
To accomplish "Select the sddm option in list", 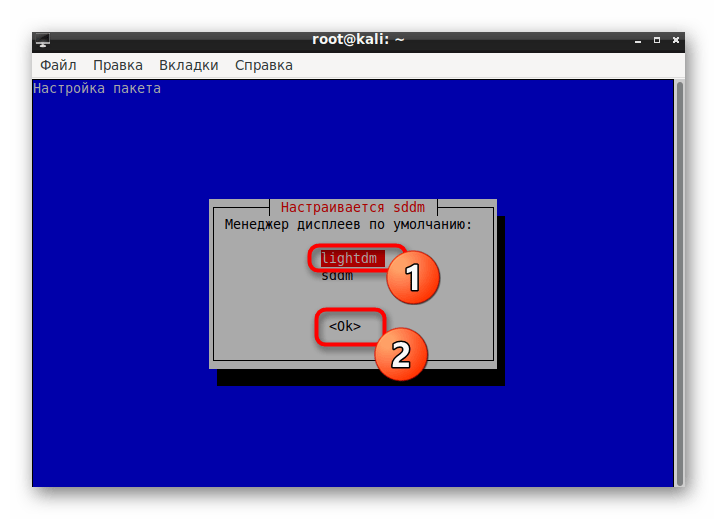I will 337,276.
